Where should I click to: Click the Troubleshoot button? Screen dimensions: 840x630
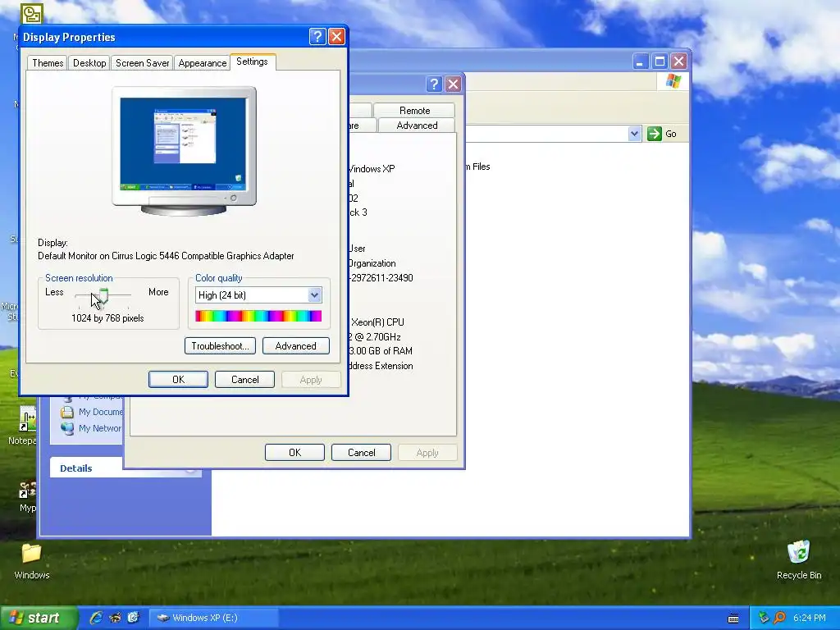(220, 346)
